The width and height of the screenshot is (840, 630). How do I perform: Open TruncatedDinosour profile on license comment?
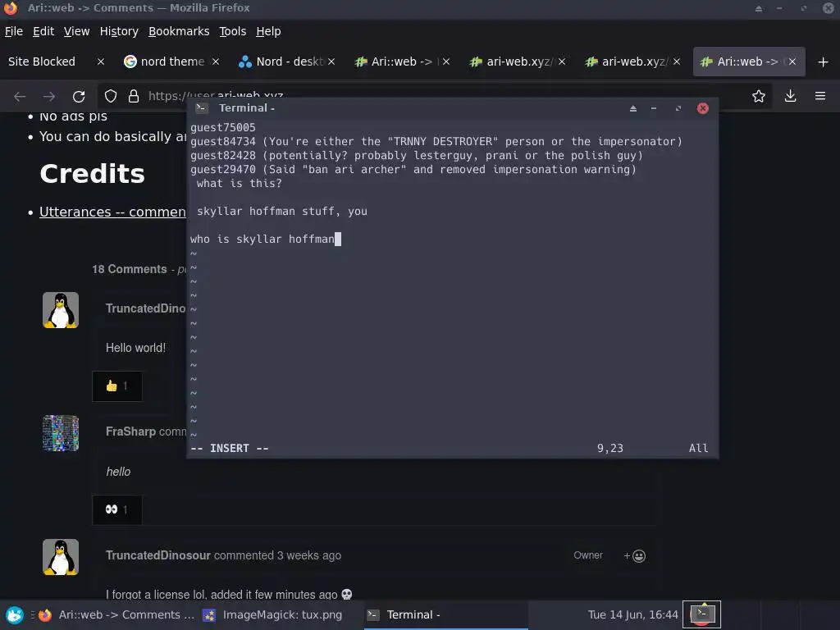tap(158, 555)
